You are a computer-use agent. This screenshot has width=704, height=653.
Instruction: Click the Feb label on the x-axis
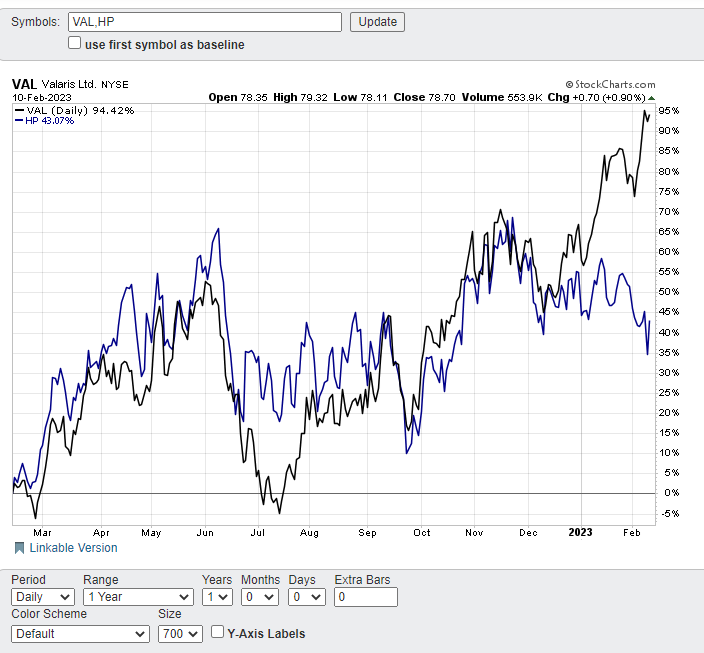[632, 533]
